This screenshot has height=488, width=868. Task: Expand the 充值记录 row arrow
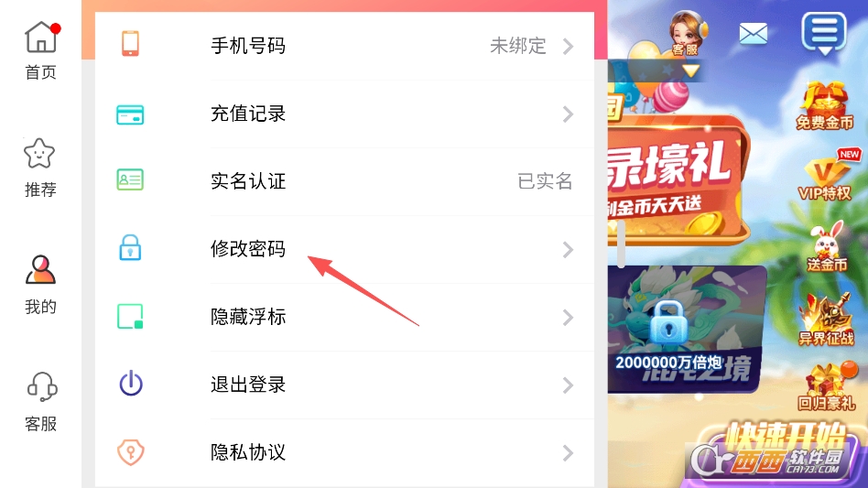coord(568,114)
